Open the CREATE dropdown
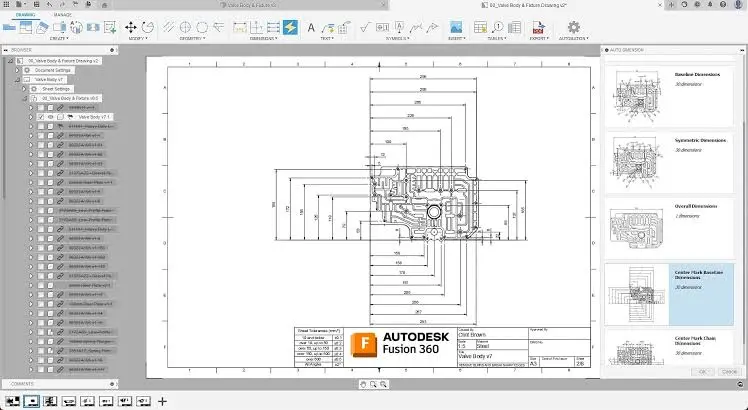The image size is (748, 410). (59, 38)
